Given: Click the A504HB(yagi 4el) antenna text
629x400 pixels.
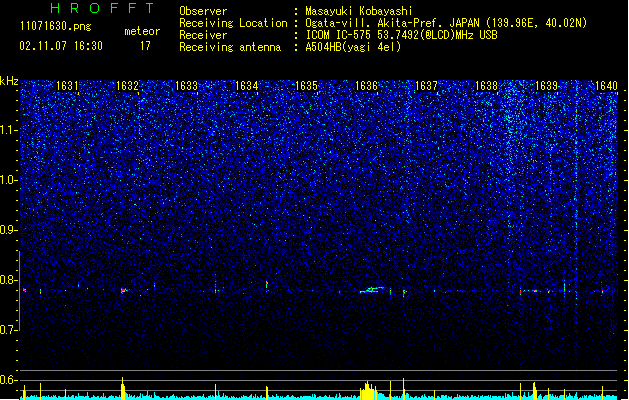Looking at the screenshot, I should point(353,47).
